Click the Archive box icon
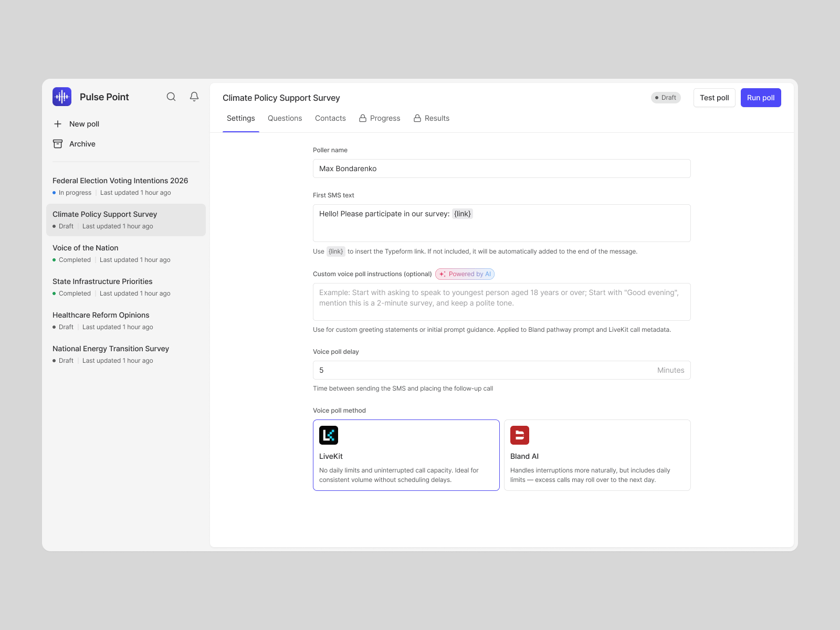The image size is (840, 630). point(58,144)
